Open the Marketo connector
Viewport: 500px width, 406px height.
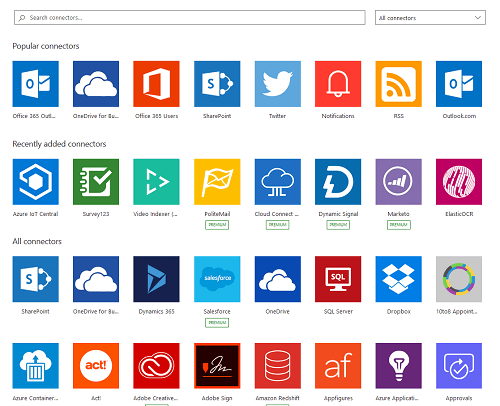399,182
